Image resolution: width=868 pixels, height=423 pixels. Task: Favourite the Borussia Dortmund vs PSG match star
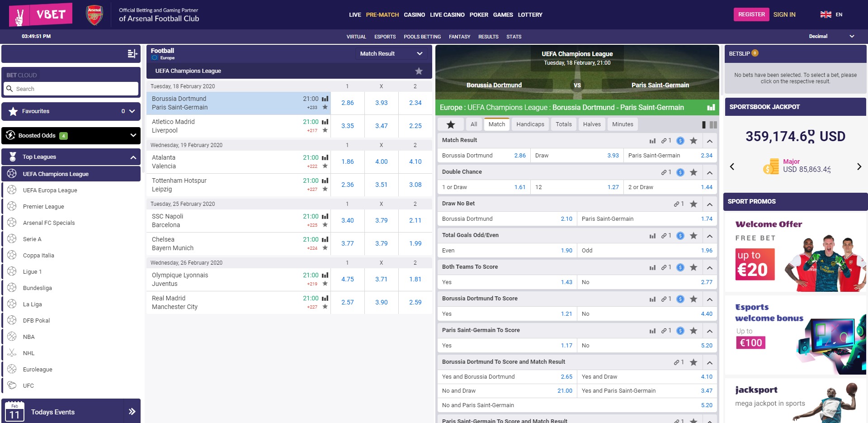325,107
